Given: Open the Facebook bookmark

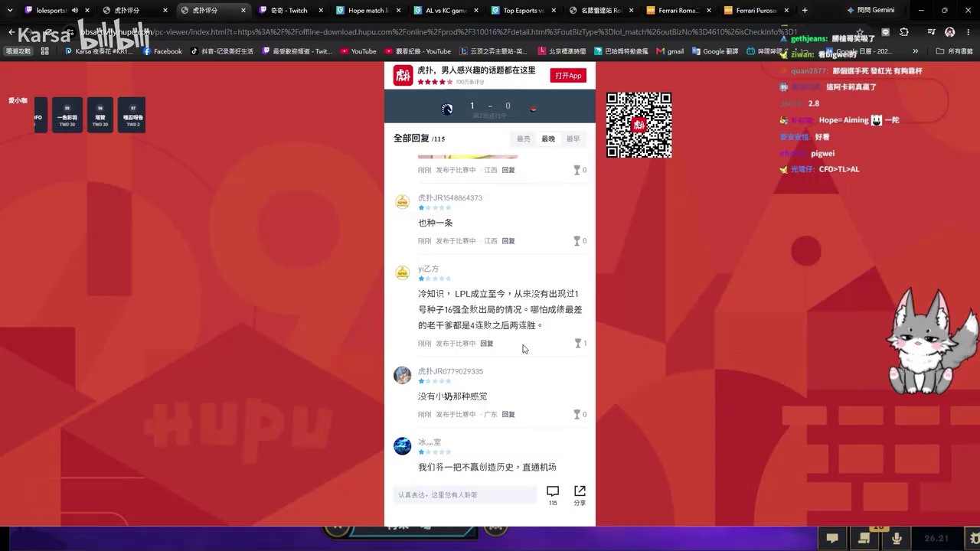Looking at the screenshot, I should (x=162, y=51).
